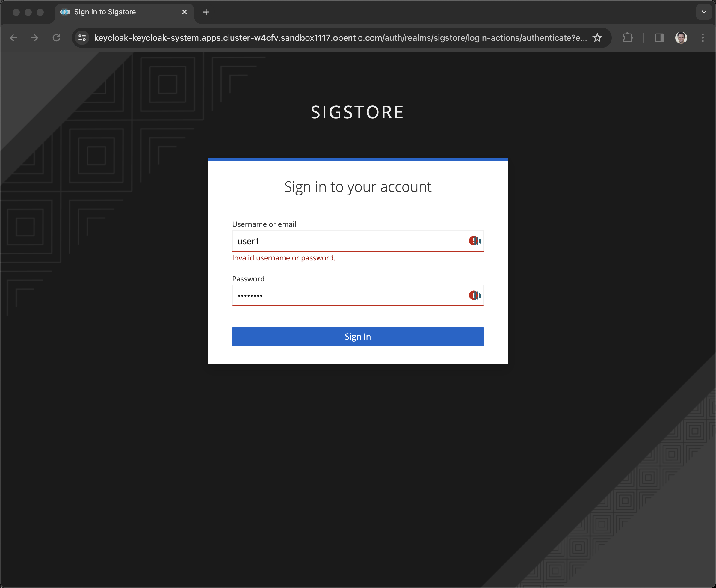Reload the Keycloak login page
Viewport: 716px width, 588px height.
[x=56, y=37]
